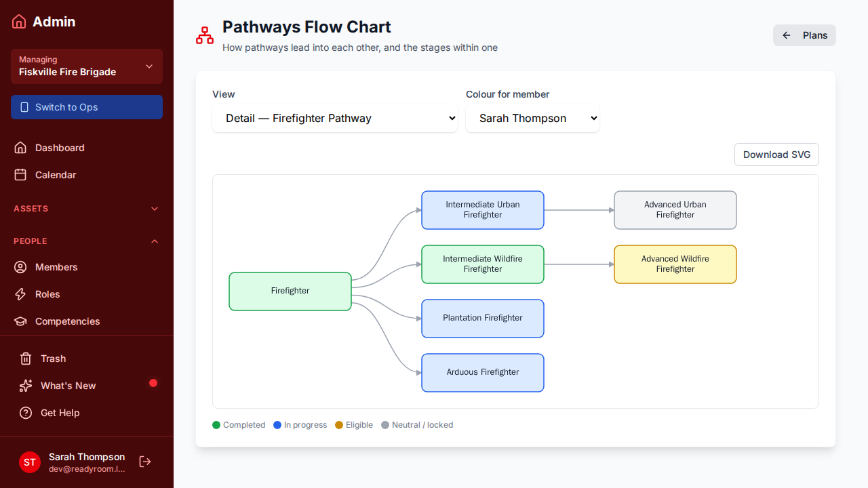Open the What's New link
This screenshot has width=868, height=488.
point(87,386)
